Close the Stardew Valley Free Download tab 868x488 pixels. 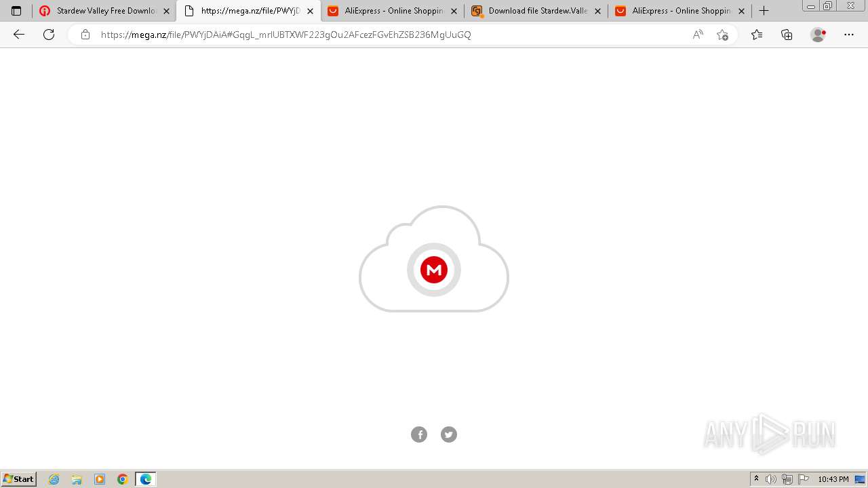point(166,11)
